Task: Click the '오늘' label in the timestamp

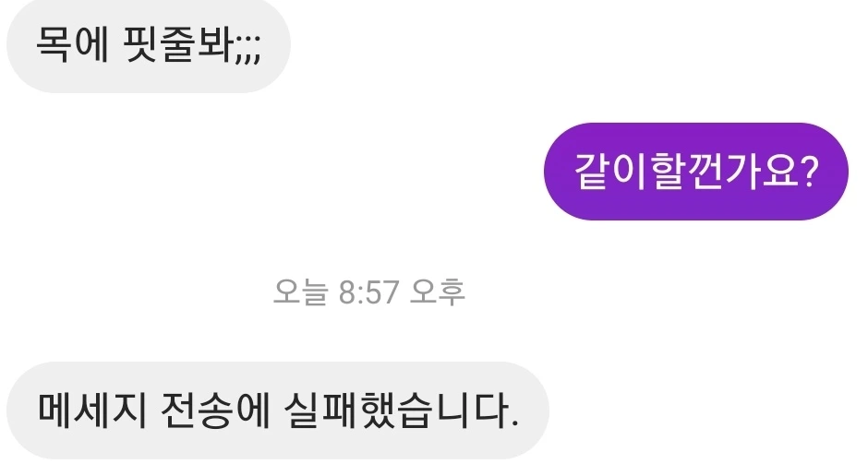Action: [301, 292]
